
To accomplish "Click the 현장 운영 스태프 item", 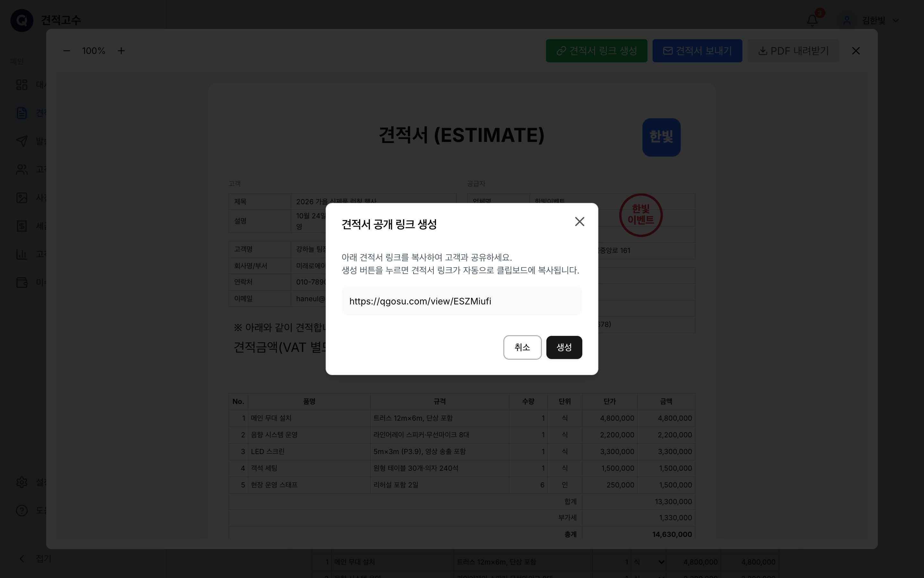I will point(274,485).
